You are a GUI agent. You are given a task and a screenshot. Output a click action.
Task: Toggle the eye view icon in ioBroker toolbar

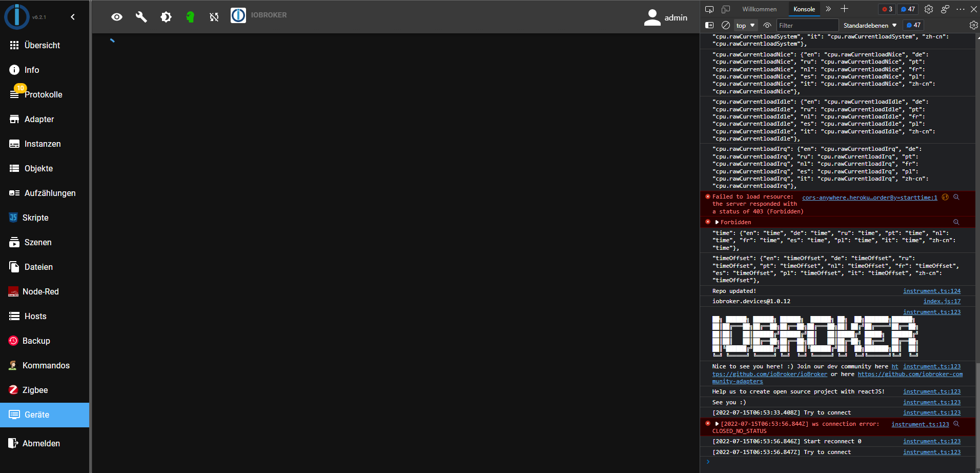(117, 16)
